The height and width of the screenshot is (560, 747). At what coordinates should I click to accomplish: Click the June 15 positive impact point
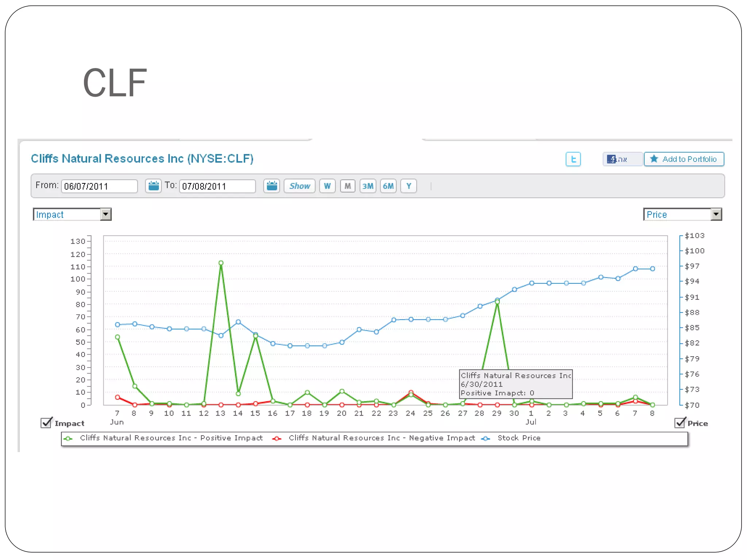point(256,336)
